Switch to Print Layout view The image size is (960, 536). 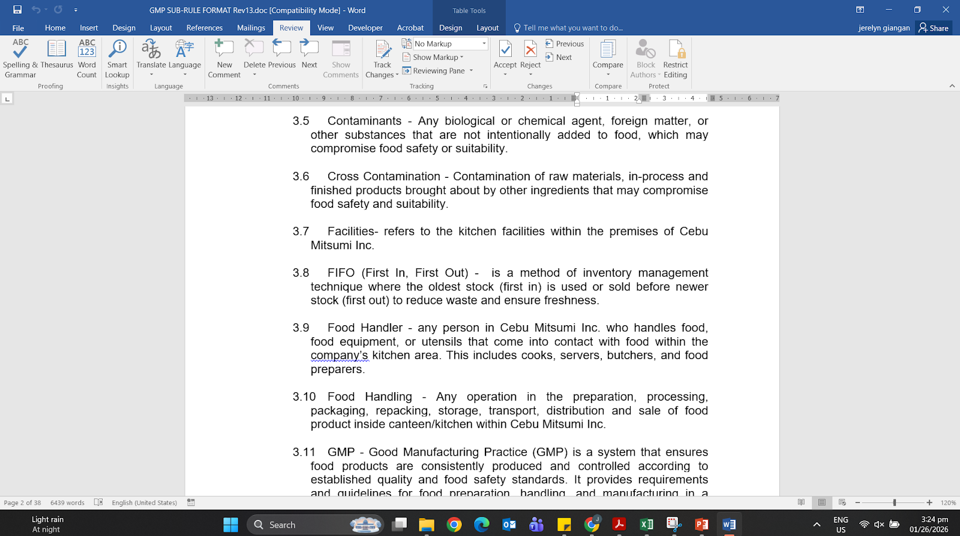point(822,503)
